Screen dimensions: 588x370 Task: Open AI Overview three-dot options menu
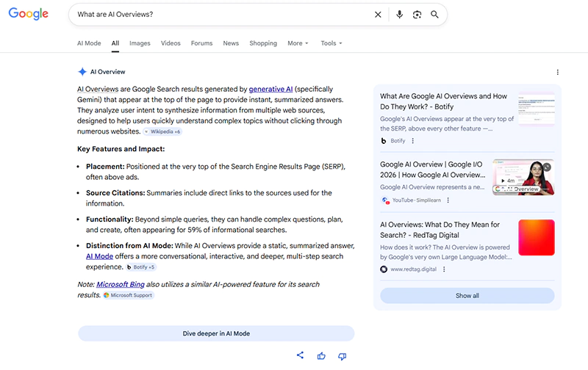558,72
